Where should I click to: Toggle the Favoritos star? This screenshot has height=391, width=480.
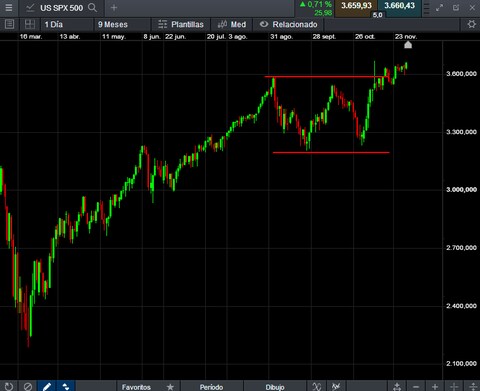[170, 387]
